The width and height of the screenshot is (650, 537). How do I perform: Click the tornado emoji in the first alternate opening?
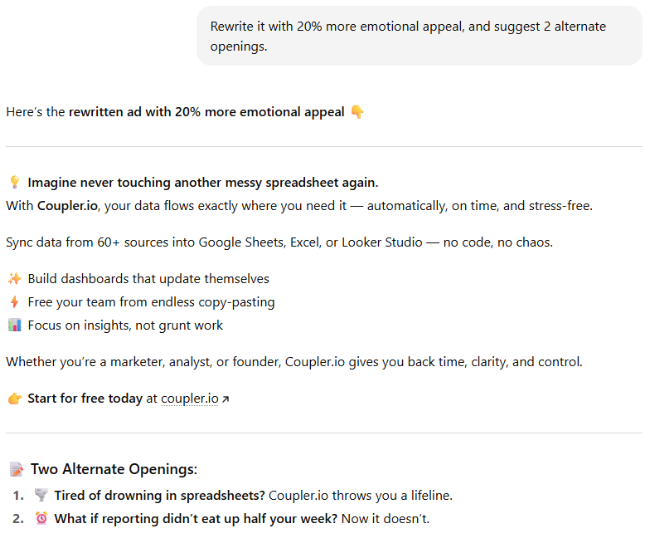tap(41, 495)
